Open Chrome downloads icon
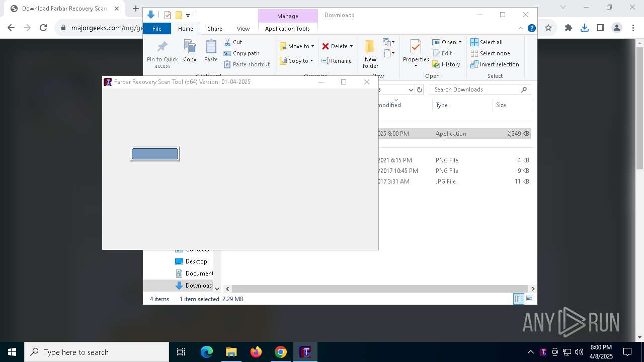 tap(585, 28)
